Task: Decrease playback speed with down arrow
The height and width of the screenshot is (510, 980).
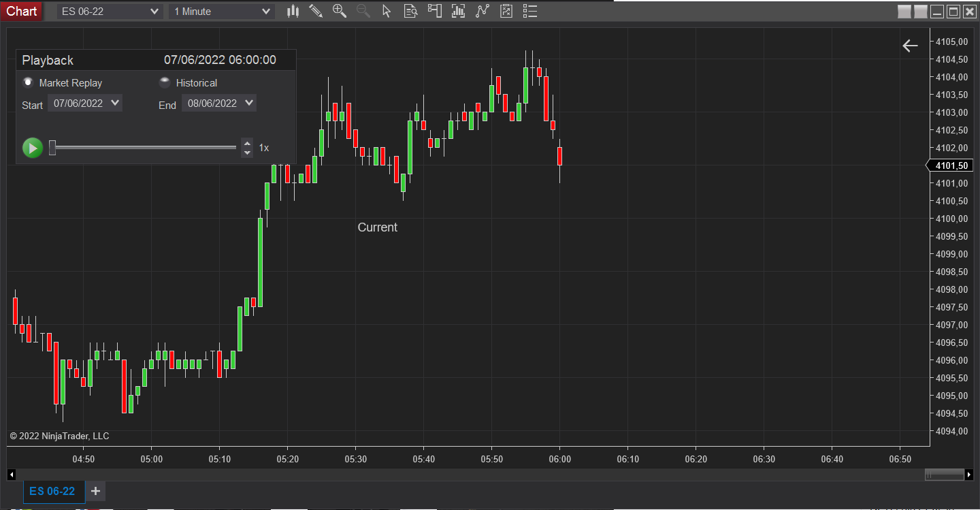Action: pos(247,153)
